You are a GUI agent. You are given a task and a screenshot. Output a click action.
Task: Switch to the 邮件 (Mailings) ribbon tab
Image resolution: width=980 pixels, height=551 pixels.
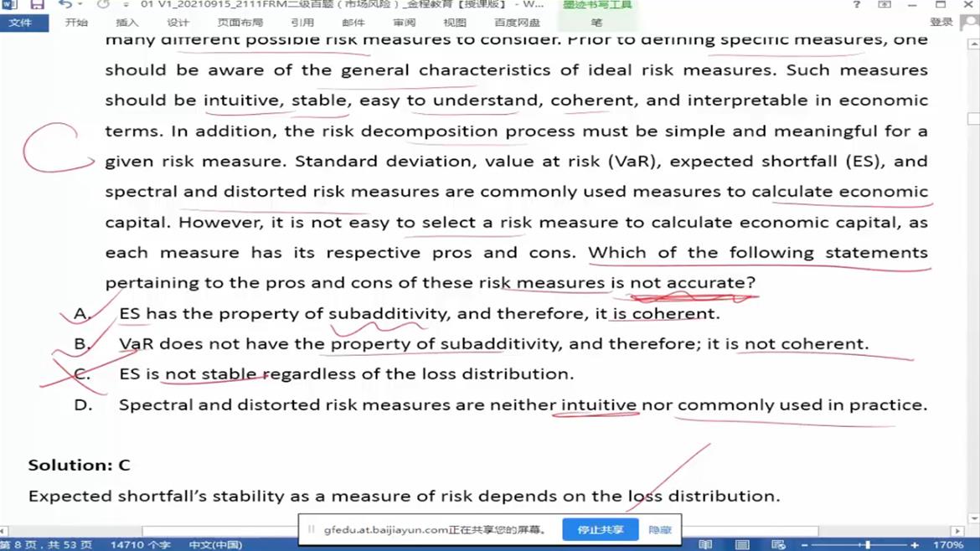coord(353,23)
